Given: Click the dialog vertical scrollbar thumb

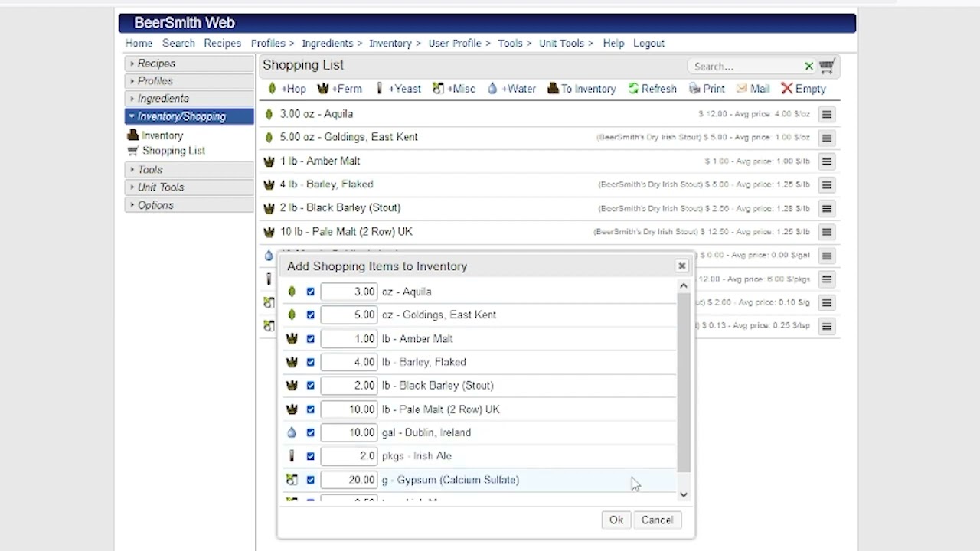Looking at the screenshot, I should 684,381.
